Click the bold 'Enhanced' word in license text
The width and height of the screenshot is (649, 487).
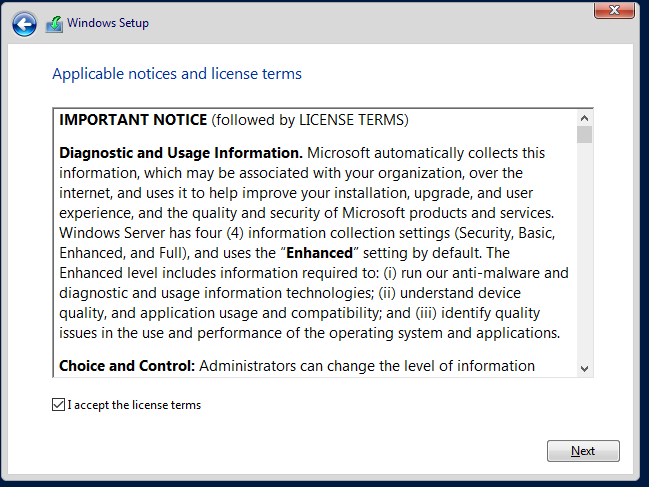click(x=319, y=253)
